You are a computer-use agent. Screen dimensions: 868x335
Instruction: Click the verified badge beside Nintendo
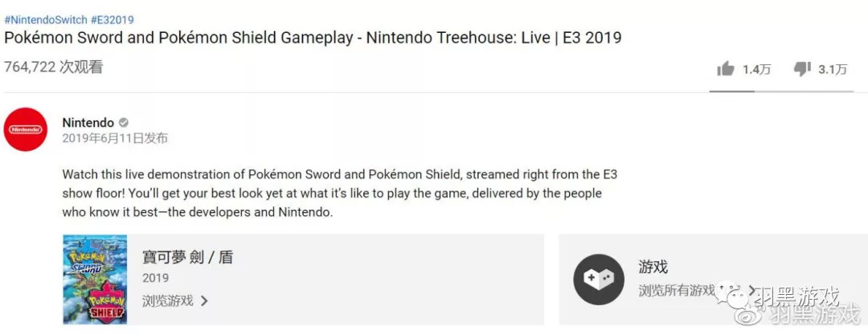pyautogui.click(x=124, y=123)
